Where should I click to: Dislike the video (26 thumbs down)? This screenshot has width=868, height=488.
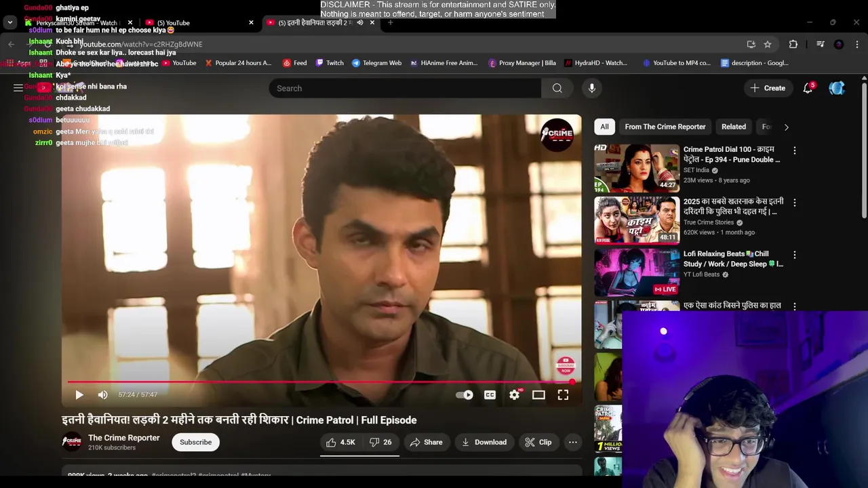tap(380, 442)
